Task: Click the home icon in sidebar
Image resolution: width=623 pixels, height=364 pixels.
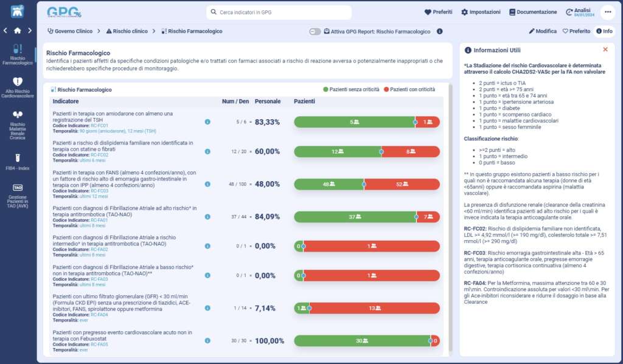Action: 18,30
